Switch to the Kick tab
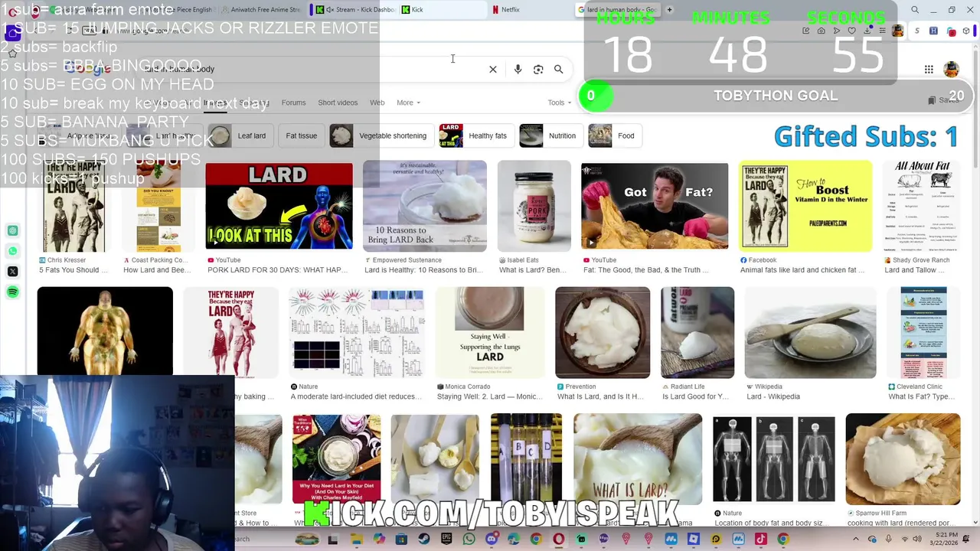The image size is (980, 551). coord(444,10)
